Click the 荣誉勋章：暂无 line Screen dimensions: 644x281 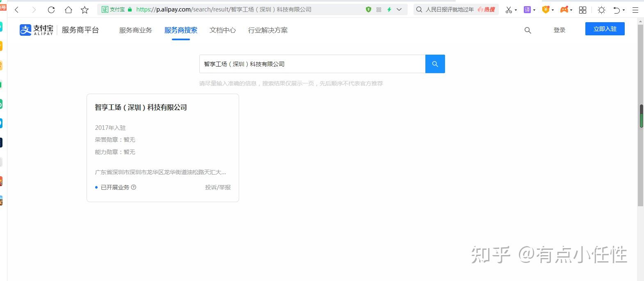click(x=115, y=140)
